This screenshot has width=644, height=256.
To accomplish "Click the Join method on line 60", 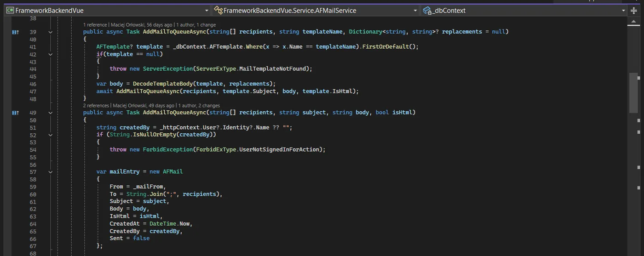I will point(156,194).
